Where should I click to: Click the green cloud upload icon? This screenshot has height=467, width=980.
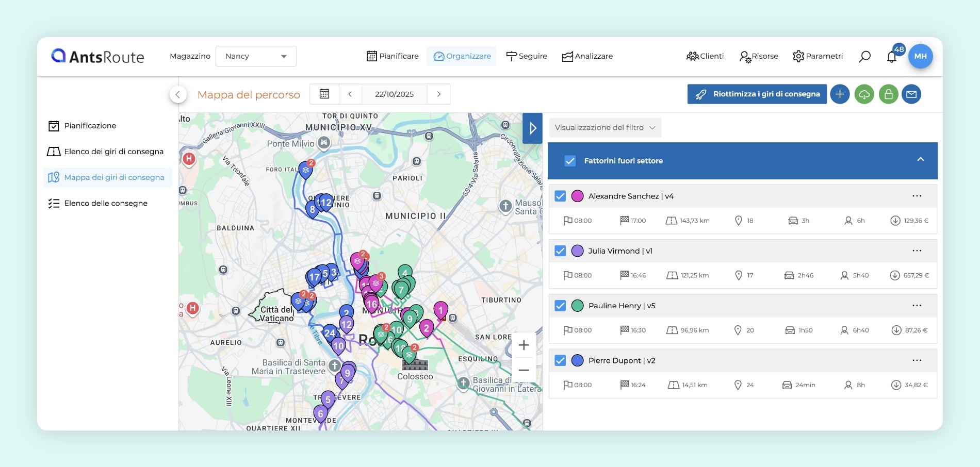(x=864, y=94)
